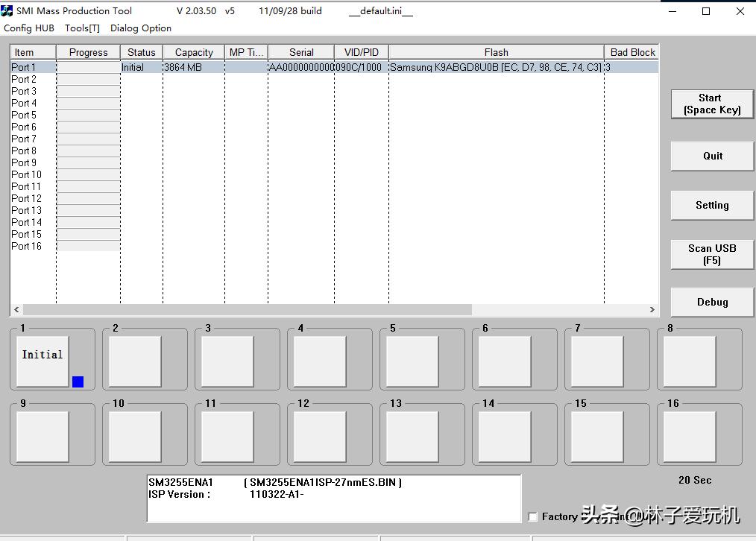Image resolution: width=756 pixels, height=541 pixels.
Task: Click the horizontal scrollbar right arrow
Action: (652, 309)
